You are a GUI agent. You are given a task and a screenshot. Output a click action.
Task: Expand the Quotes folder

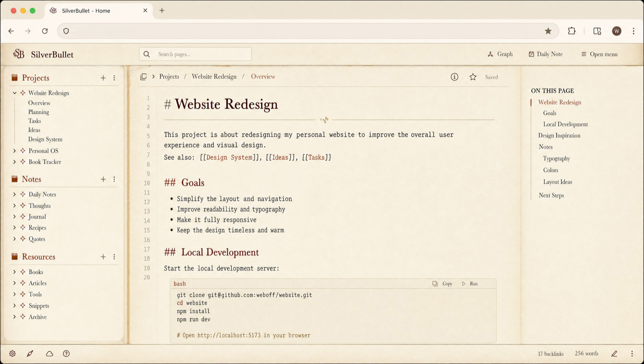click(14, 239)
